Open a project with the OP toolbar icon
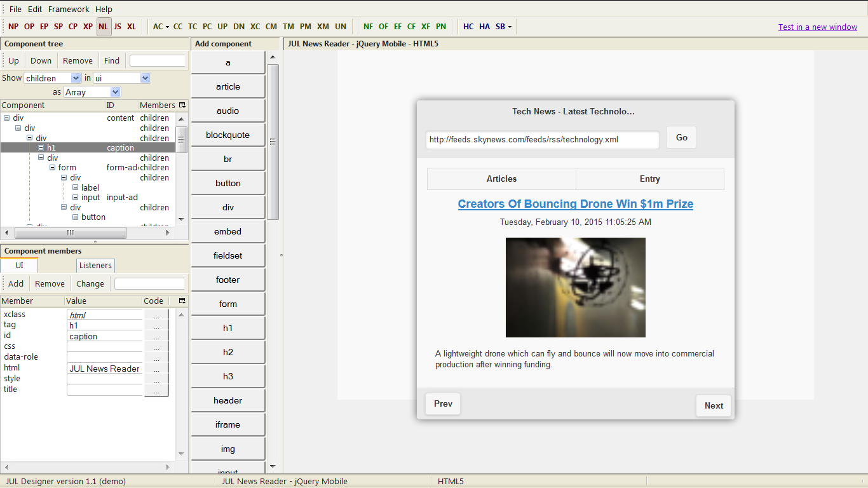The image size is (868, 488). 28,26
